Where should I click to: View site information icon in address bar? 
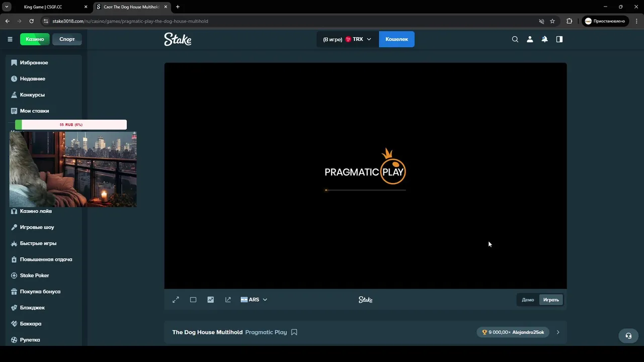click(46, 21)
